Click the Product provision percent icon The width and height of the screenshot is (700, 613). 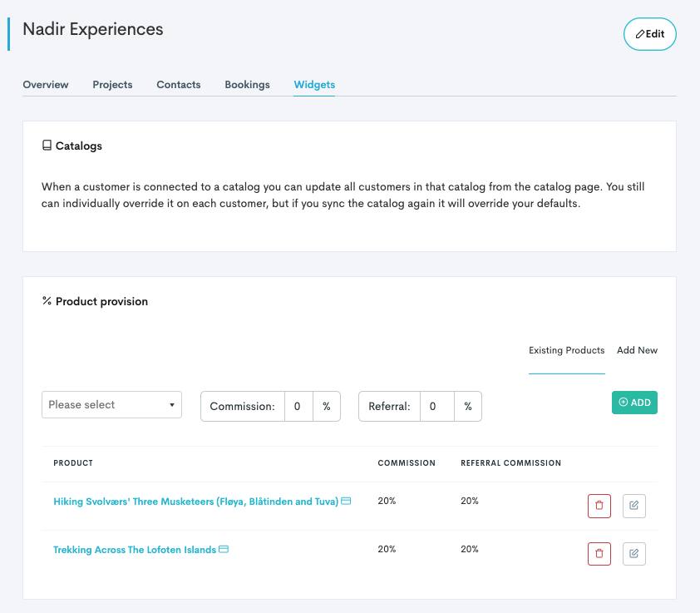click(47, 301)
